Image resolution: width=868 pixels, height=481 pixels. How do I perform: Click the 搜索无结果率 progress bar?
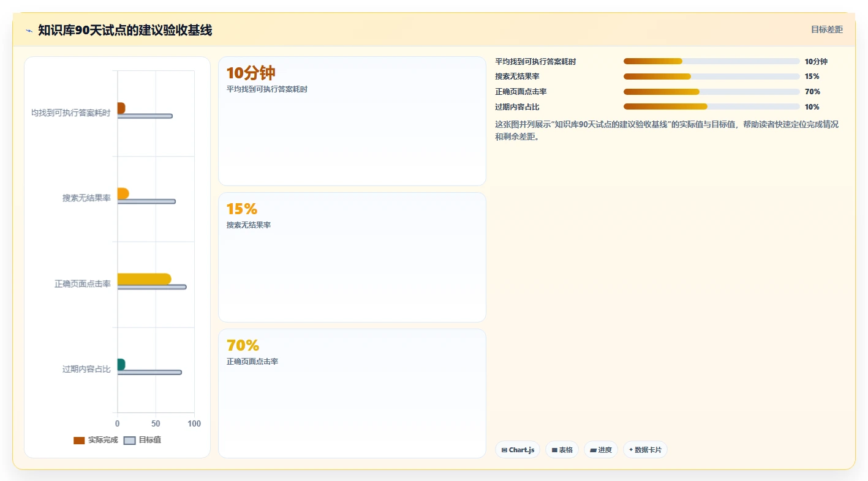tap(711, 76)
